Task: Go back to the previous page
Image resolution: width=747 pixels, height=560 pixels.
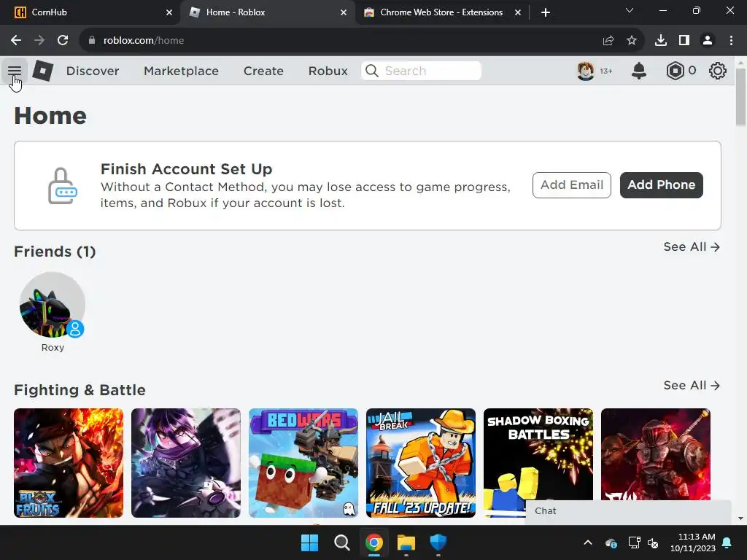Action: 16,41
